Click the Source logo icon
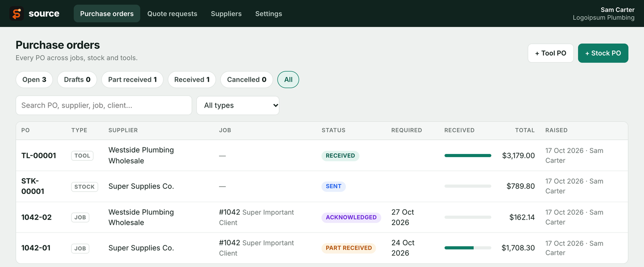The width and height of the screenshot is (644, 267). tap(17, 14)
